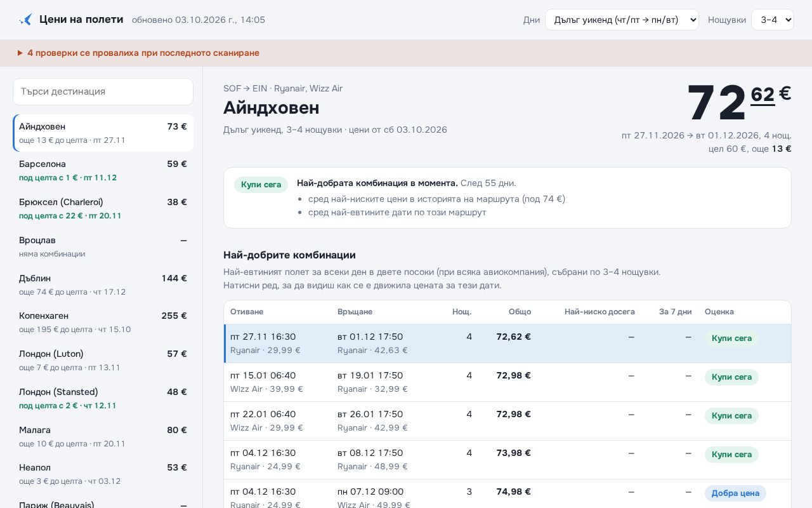This screenshot has height=508, width=812.
Task: Click the Връщане column header
Action: pos(355,312)
